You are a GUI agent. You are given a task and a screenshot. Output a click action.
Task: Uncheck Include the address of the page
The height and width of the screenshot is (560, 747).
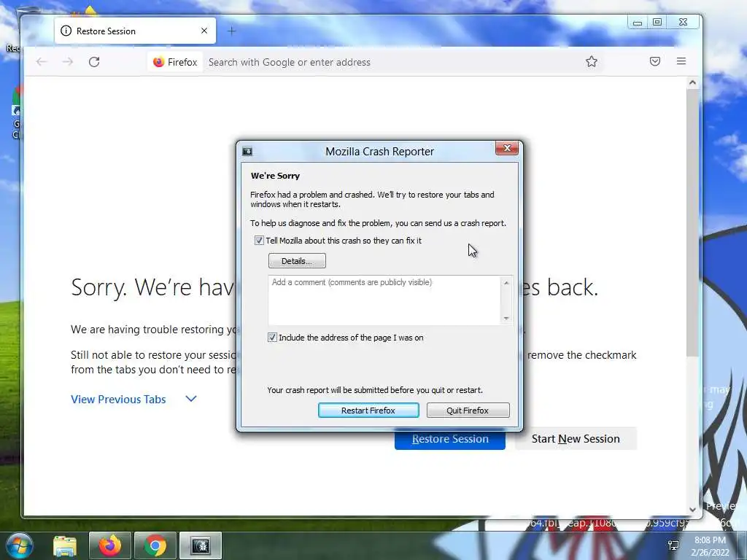[x=272, y=338]
